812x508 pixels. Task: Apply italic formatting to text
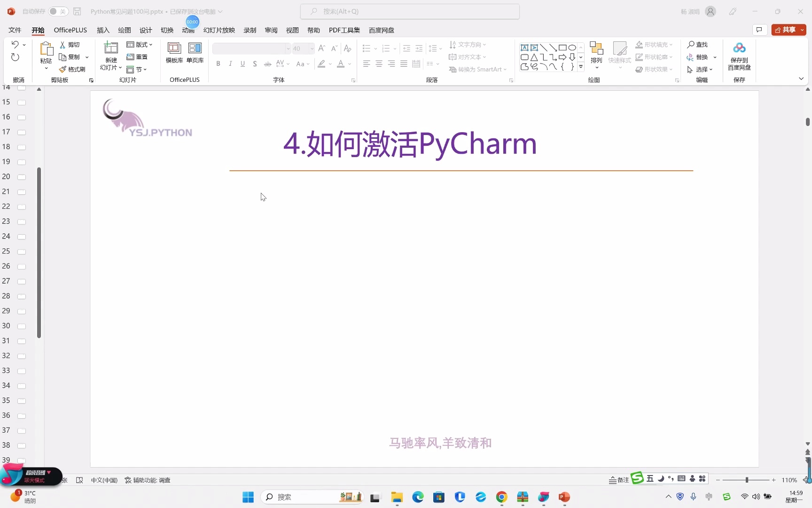click(230, 63)
